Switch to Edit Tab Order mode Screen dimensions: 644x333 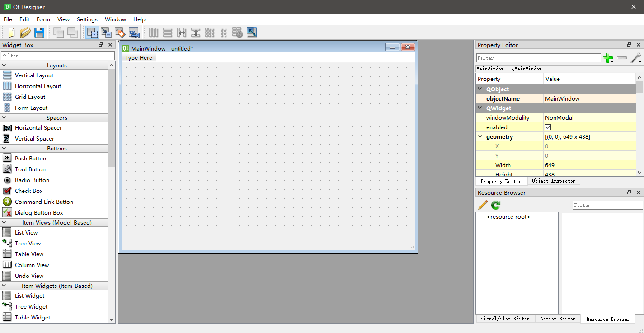pyautogui.click(x=134, y=33)
